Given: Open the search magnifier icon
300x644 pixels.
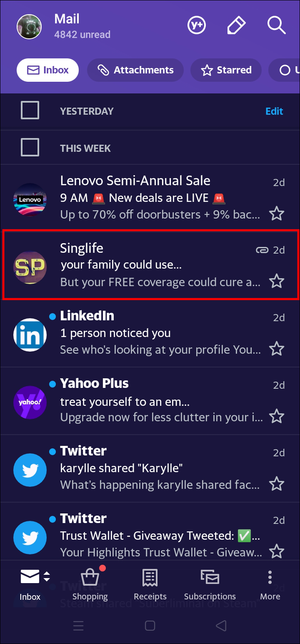Looking at the screenshot, I should (x=276, y=26).
